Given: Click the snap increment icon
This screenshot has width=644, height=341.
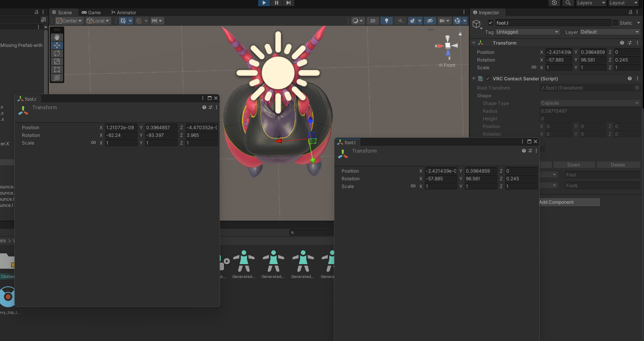Looking at the screenshot, I should (x=139, y=21).
